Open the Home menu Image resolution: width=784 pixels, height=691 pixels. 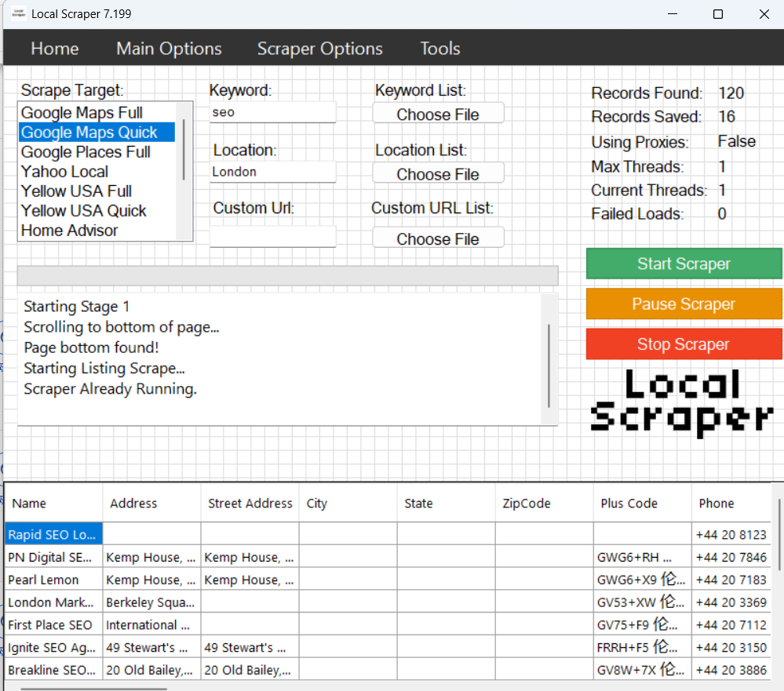pyautogui.click(x=54, y=49)
